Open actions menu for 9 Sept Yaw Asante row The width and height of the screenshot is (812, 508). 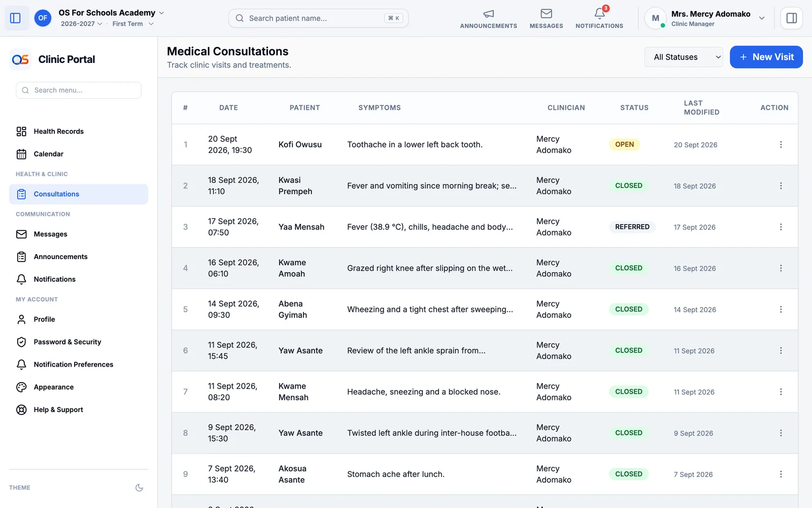[781, 433]
